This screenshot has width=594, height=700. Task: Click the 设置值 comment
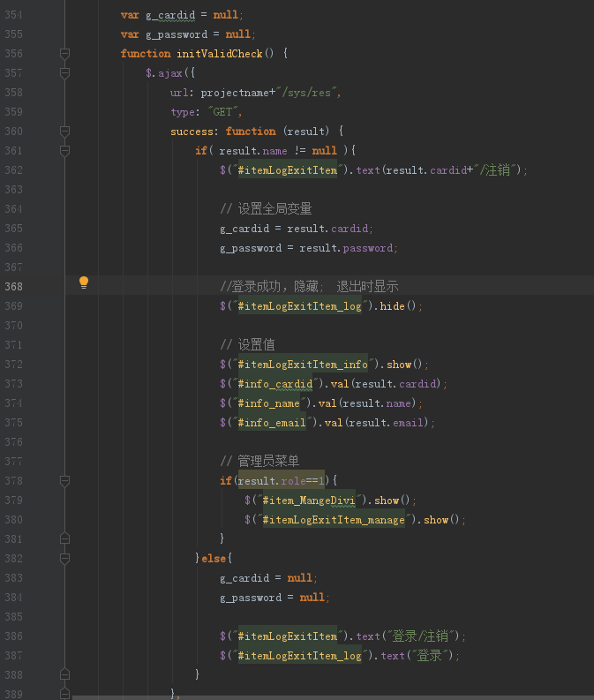[x=248, y=344]
